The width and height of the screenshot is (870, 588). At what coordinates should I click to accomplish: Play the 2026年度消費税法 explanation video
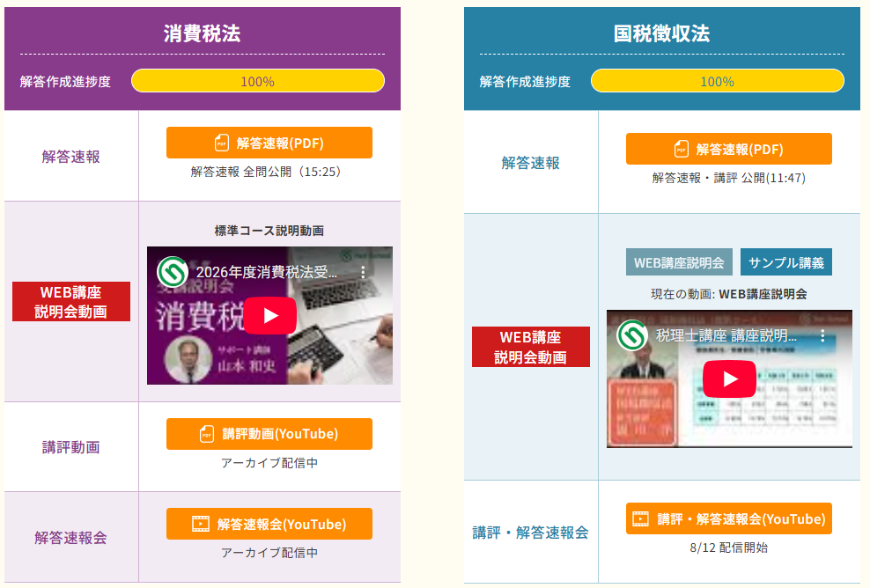point(269,316)
